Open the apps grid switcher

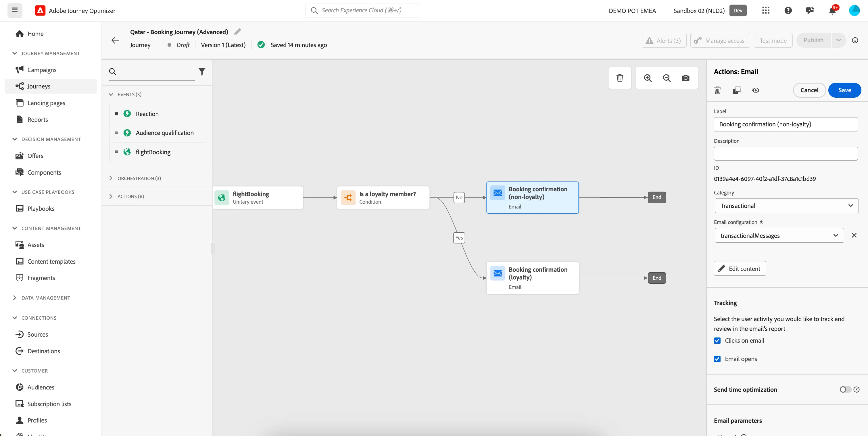coord(766,10)
